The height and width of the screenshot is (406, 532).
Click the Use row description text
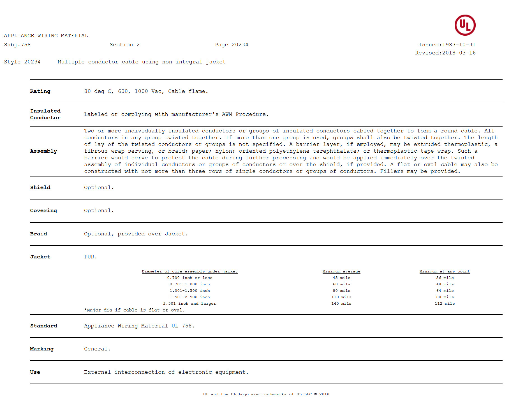pyautogui.click(x=166, y=372)
